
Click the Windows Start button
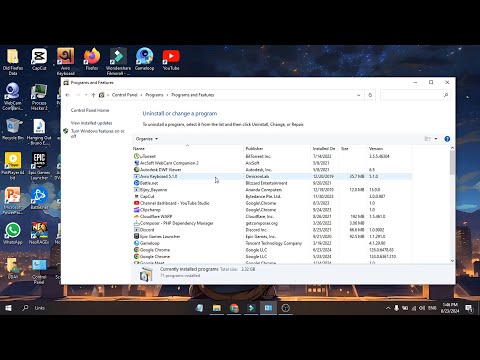(x=8, y=308)
